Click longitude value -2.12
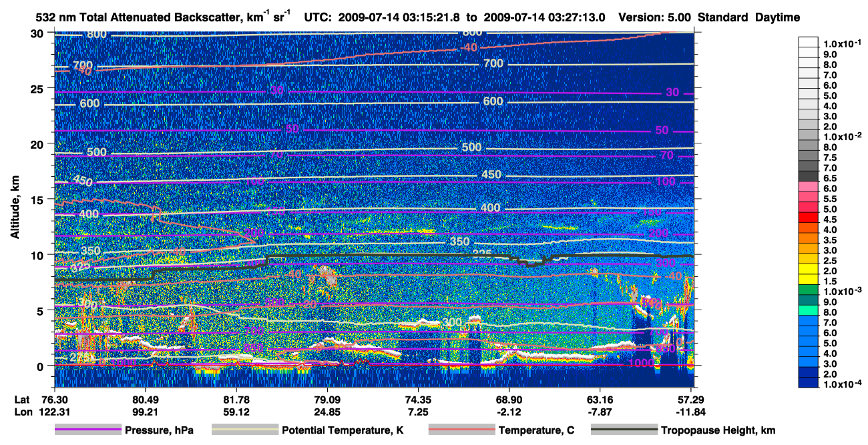 (509, 411)
